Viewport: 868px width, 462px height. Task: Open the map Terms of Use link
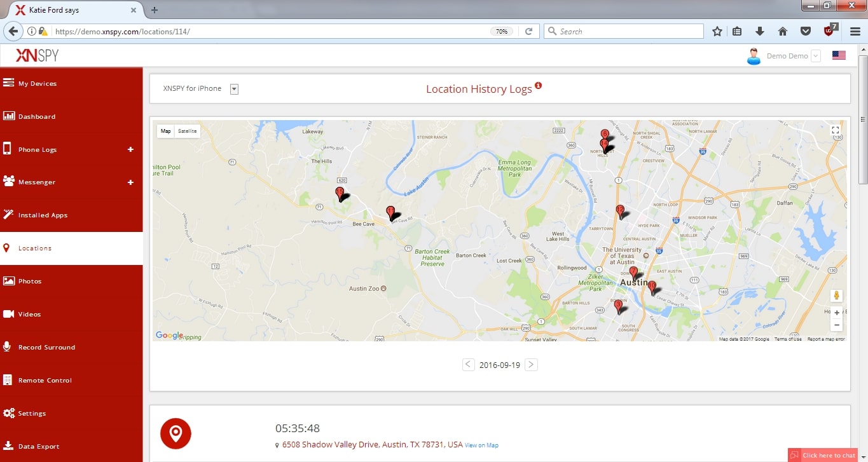788,339
